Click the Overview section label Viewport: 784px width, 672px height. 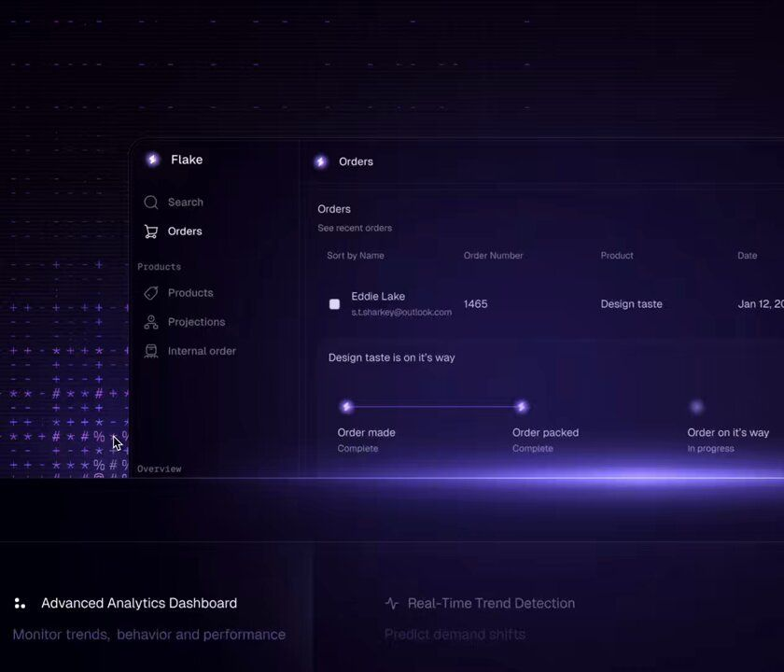coord(159,469)
